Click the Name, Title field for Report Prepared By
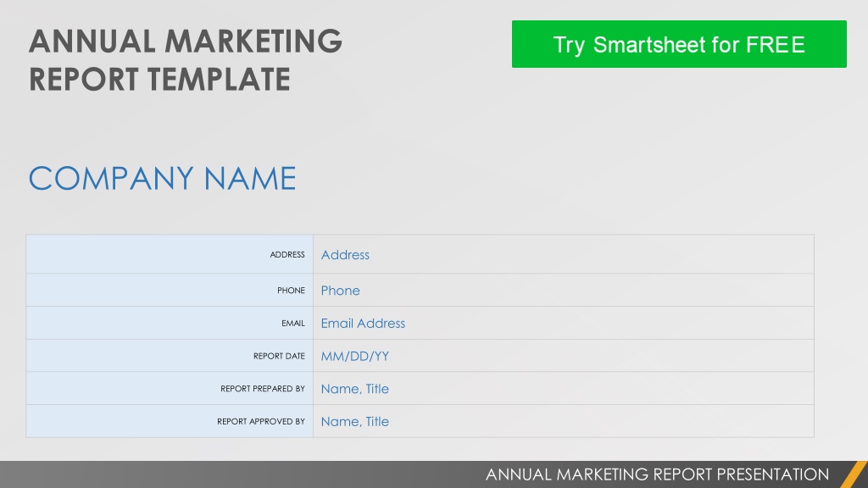 (x=563, y=388)
